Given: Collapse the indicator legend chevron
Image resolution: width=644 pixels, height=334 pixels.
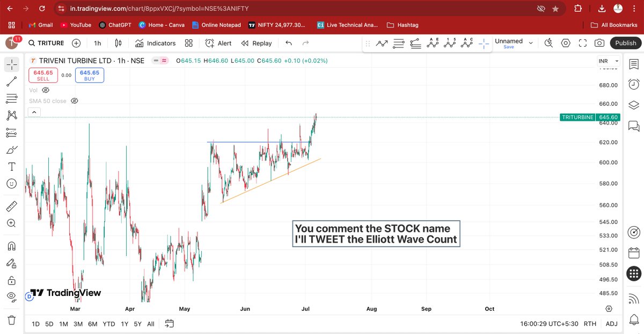Looking at the screenshot, I should 34,112.
